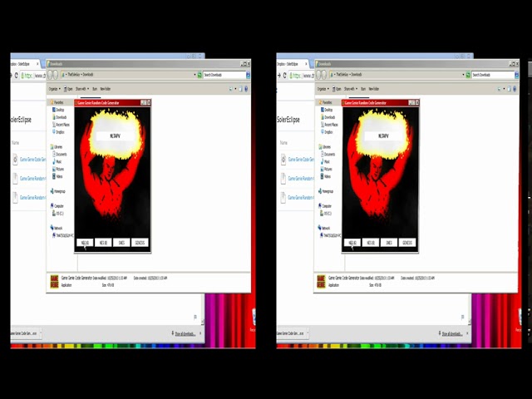This screenshot has height=399, width=532.
Task: Click green refresh icon in left-copy Explorer address bar
Action: coord(199,75)
